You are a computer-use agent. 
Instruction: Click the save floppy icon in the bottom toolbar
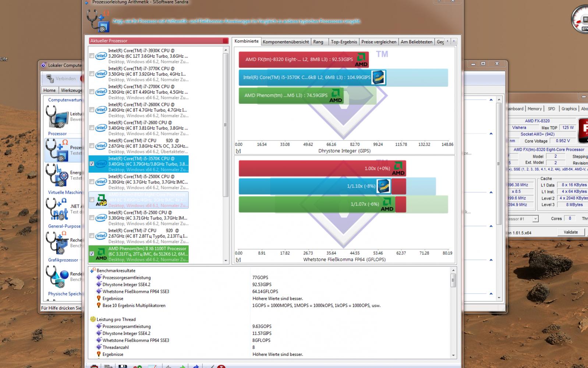tap(123, 366)
